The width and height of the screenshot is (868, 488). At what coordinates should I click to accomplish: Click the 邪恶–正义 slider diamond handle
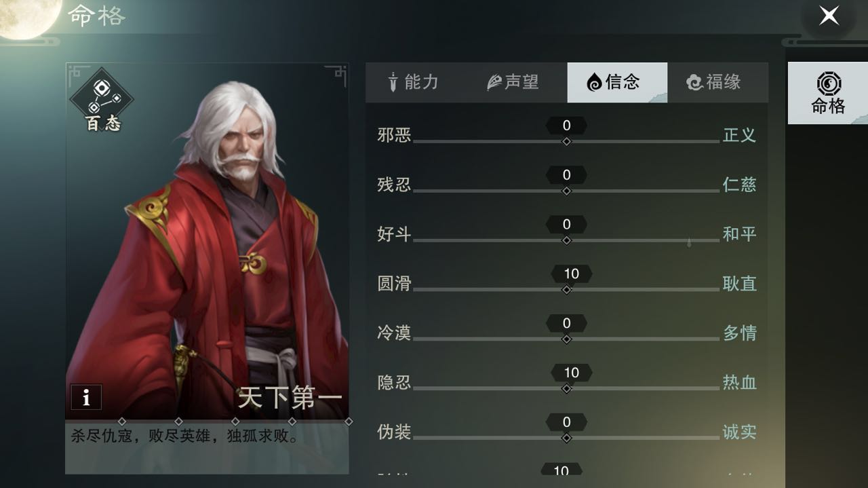click(x=566, y=141)
